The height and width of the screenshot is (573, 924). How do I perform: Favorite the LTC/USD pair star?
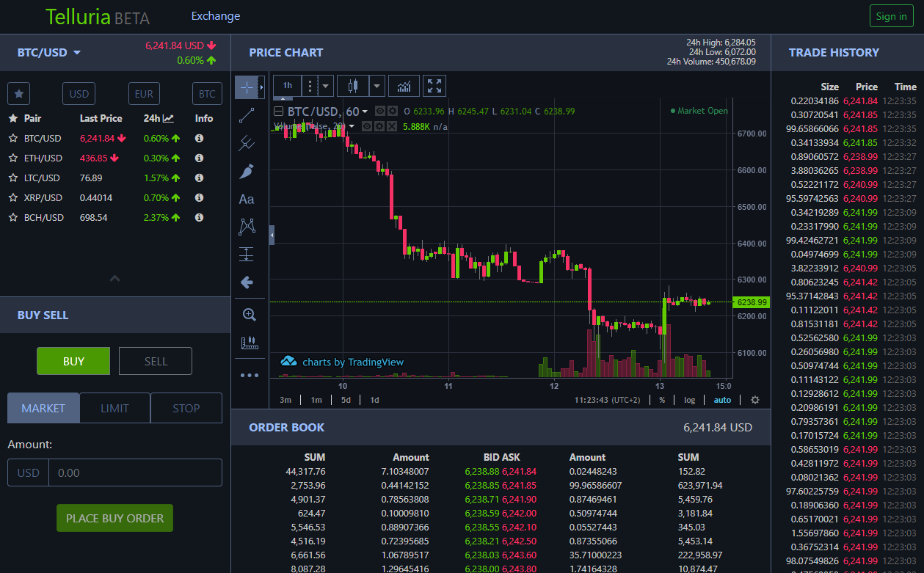click(x=12, y=178)
